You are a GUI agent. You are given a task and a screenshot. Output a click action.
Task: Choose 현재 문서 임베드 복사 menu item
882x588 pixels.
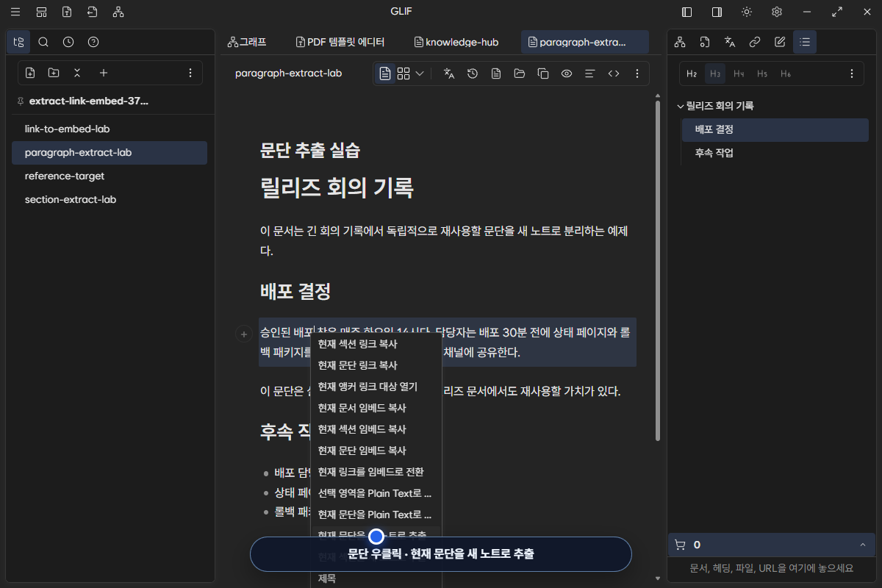pyautogui.click(x=376, y=407)
